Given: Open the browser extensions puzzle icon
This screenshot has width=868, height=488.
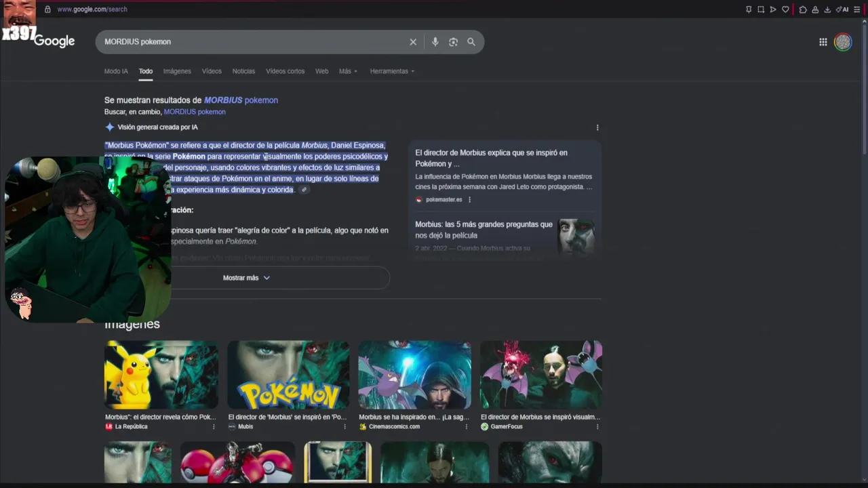Looking at the screenshot, I should click(803, 9).
